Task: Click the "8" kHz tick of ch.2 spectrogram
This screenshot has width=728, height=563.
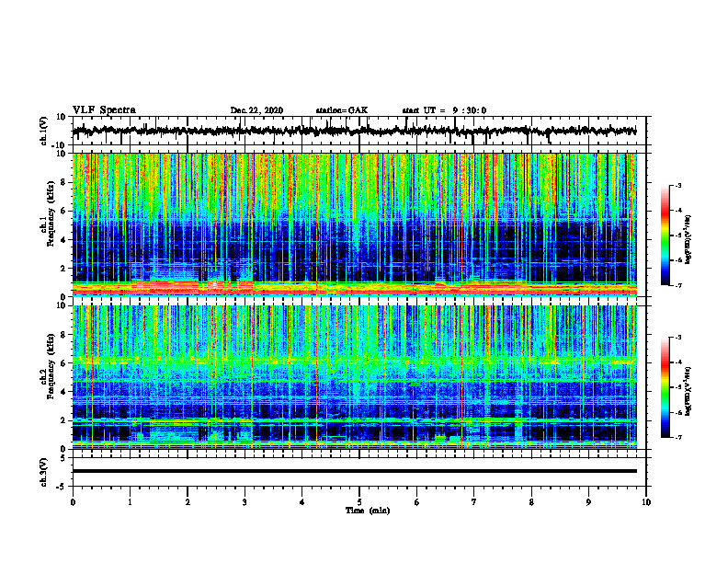Action: pyautogui.click(x=63, y=335)
